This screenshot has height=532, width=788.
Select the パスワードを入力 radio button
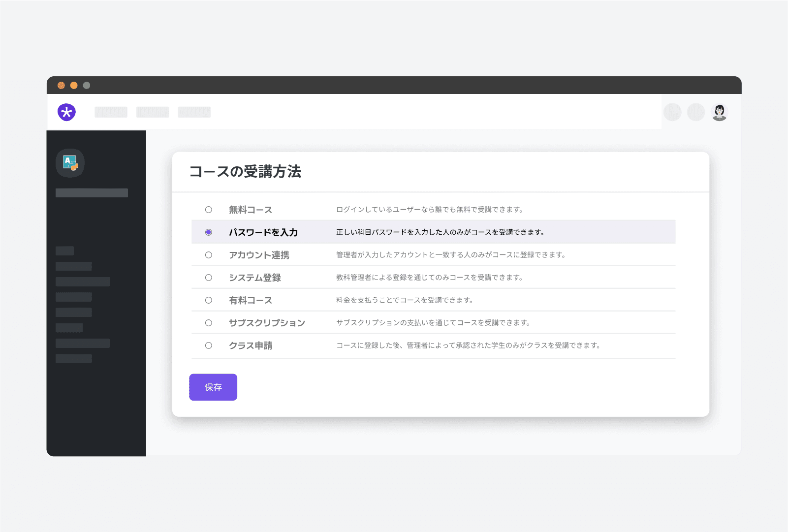pyautogui.click(x=209, y=232)
